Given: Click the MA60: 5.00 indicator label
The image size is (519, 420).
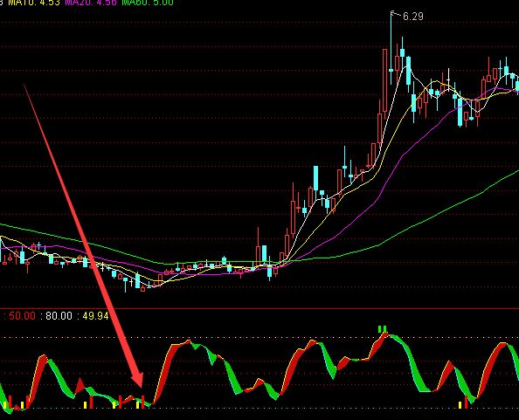Looking at the screenshot, I should tap(148, 3).
